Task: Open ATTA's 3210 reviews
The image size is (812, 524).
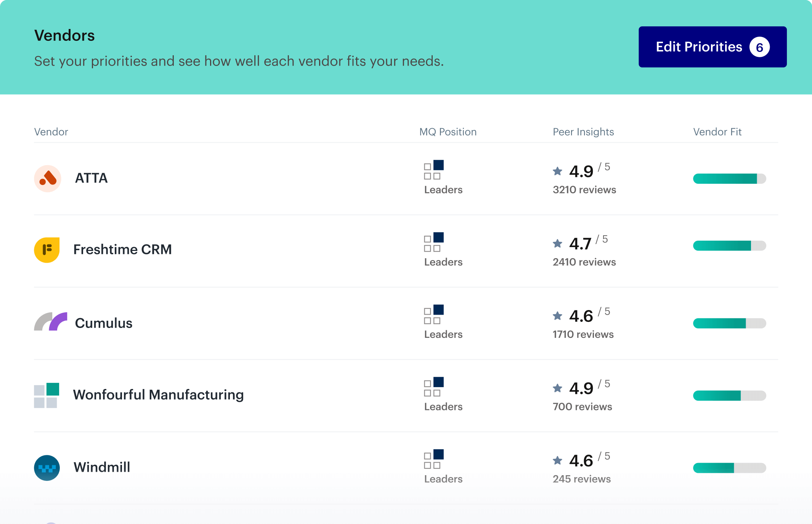Action: pyautogui.click(x=584, y=190)
